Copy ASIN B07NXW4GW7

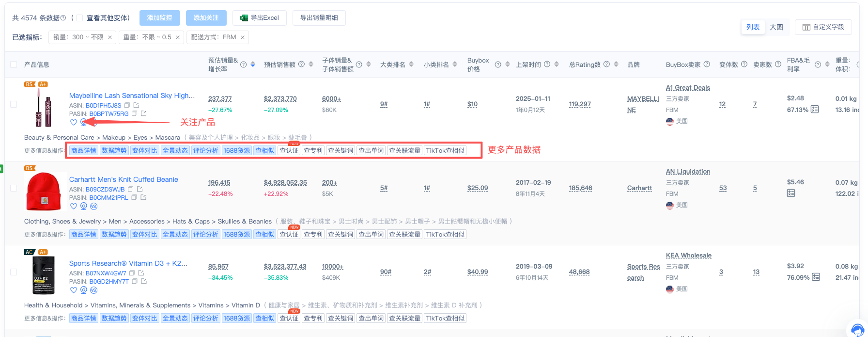132,273
